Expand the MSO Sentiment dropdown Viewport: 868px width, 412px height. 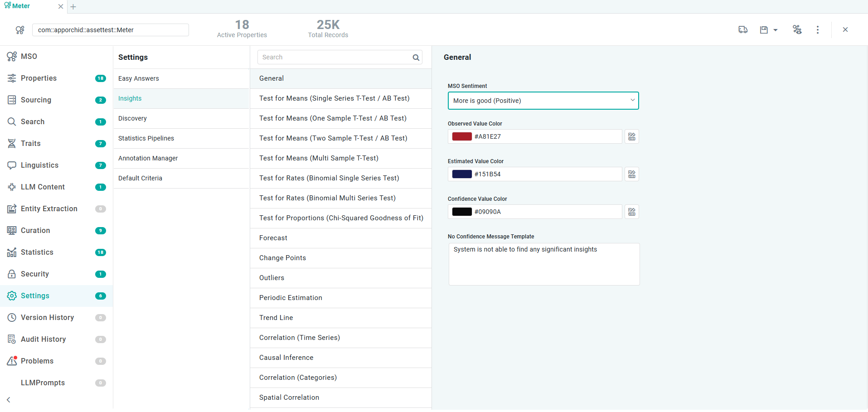(543, 101)
